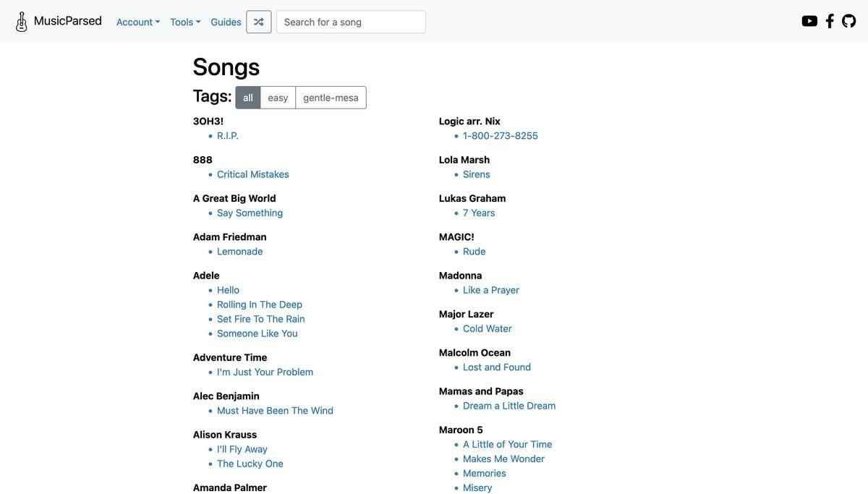This screenshot has width=868, height=494.
Task: Click the shuffle random song icon
Action: pyautogui.click(x=259, y=22)
